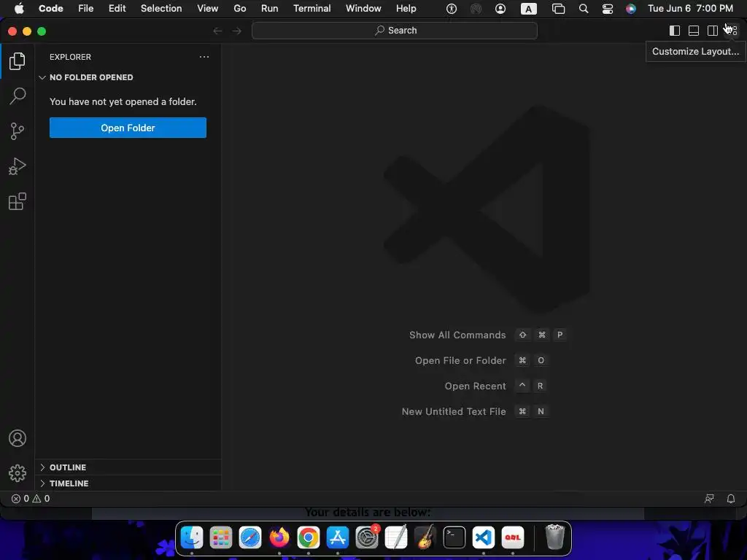Toggle the Secondary Side Bar visibility
This screenshot has height=560, width=747.
(712, 31)
